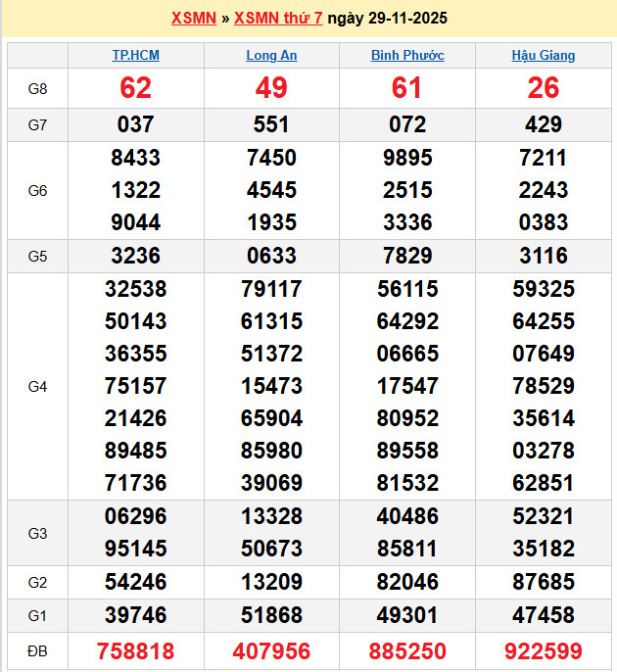Select G3 number 40486 under Bình Phước
The height and width of the screenshot is (672, 617).
coord(407,516)
